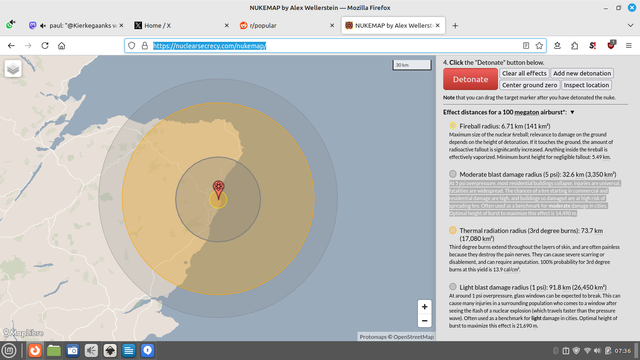640x360 pixels.
Task: Close the NUKEMAP tab
Action: click(438, 26)
